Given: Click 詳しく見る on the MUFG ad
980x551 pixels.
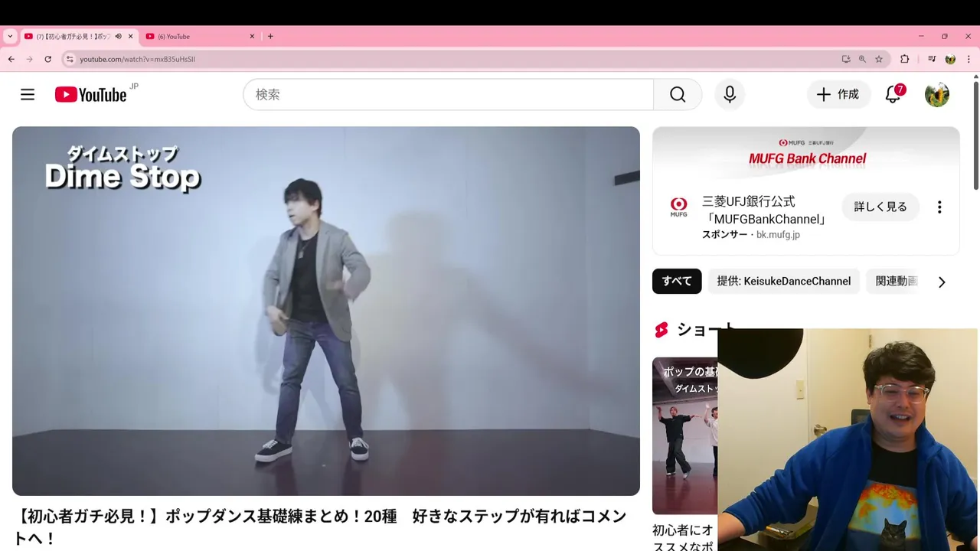Looking at the screenshot, I should [x=880, y=207].
